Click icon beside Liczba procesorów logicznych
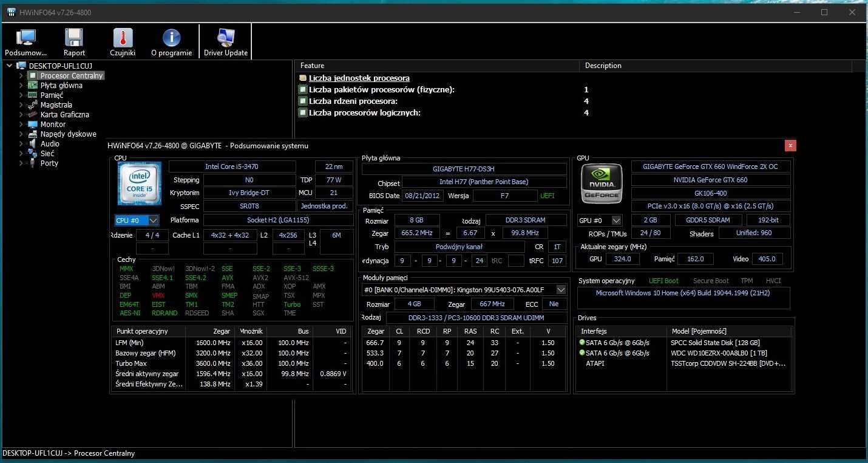 (302, 113)
